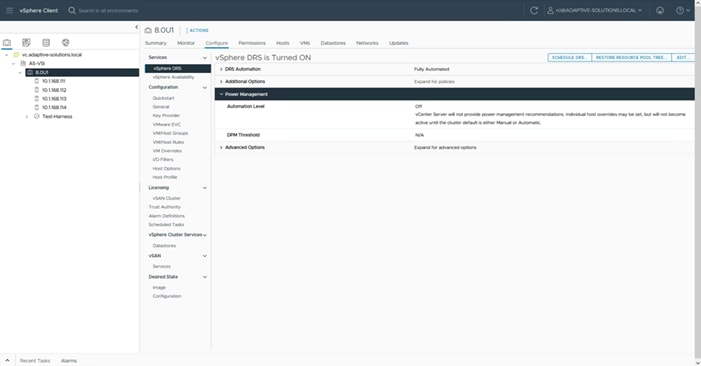The height and width of the screenshot is (366, 701).
Task: Expand the DRS Automation row
Action: pyautogui.click(x=221, y=69)
